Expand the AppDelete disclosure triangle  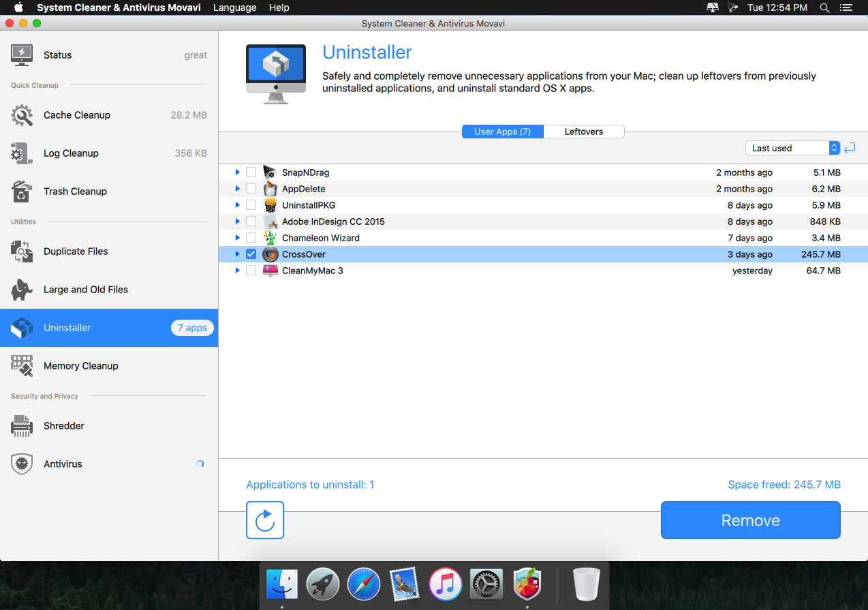(x=237, y=189)
